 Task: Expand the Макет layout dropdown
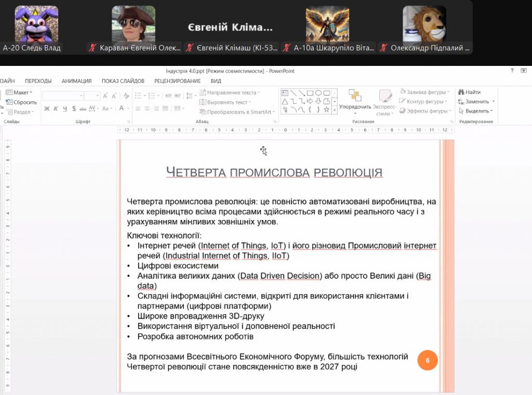[19, 92]
